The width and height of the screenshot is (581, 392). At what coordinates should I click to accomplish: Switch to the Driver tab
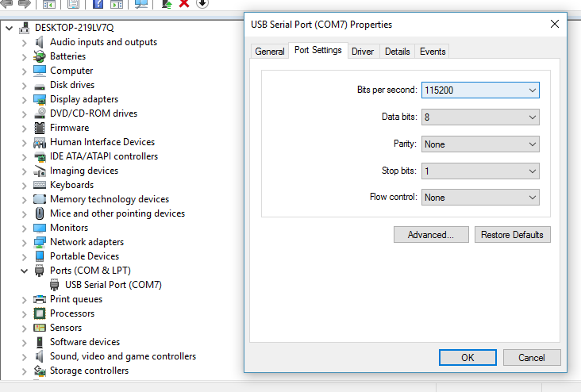[x=363, y=52]
